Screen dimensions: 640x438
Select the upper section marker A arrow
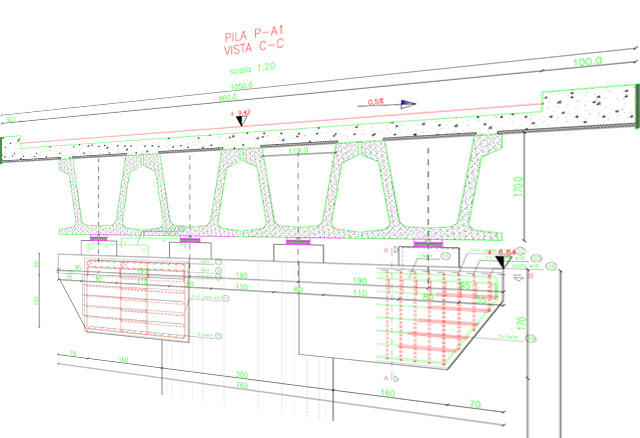(396, 249)
